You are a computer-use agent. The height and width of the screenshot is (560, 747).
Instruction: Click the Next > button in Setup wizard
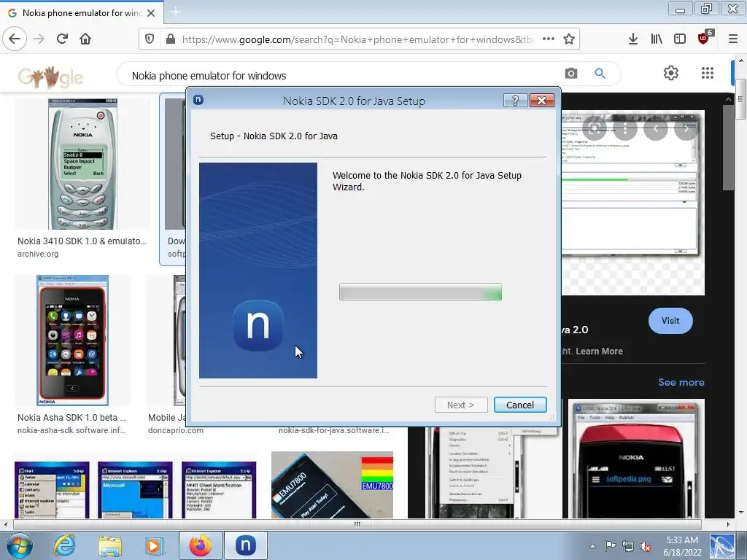pos(461,405)
